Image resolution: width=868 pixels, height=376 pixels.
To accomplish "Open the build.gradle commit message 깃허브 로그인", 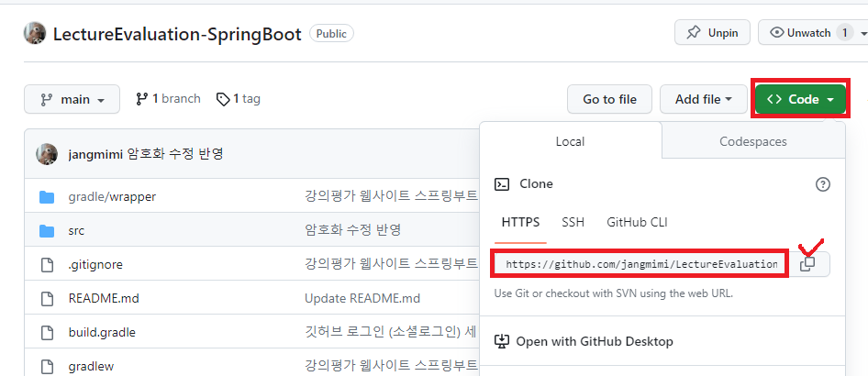I will [391, 332].
